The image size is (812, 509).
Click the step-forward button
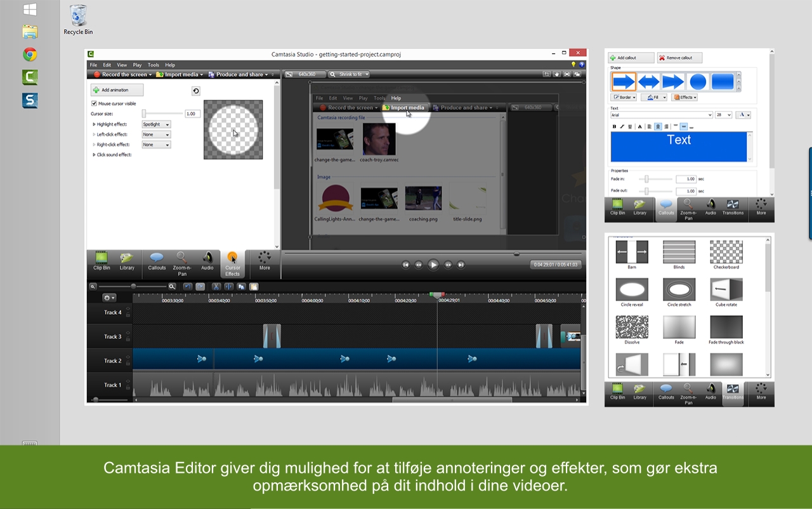click(449, 265)
